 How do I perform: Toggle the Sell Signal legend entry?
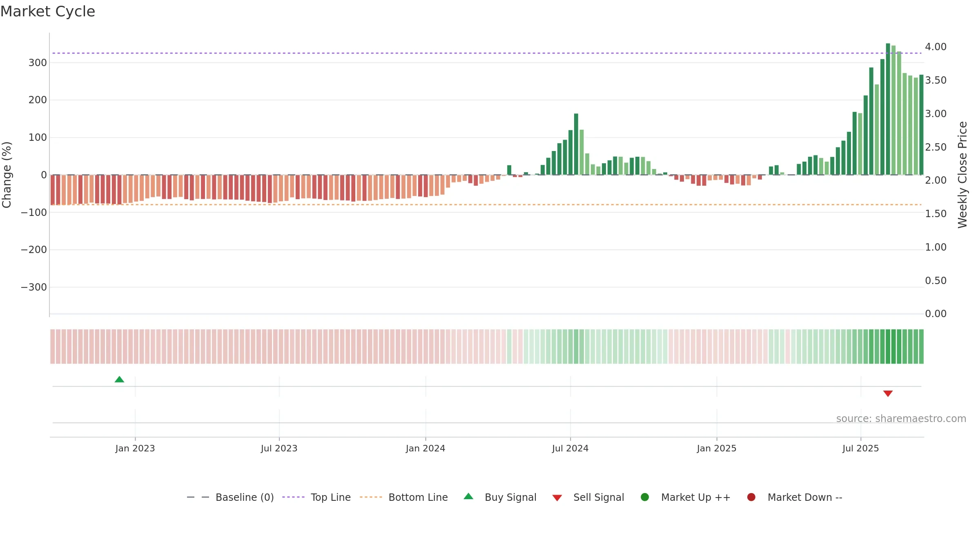coord(588,497)
